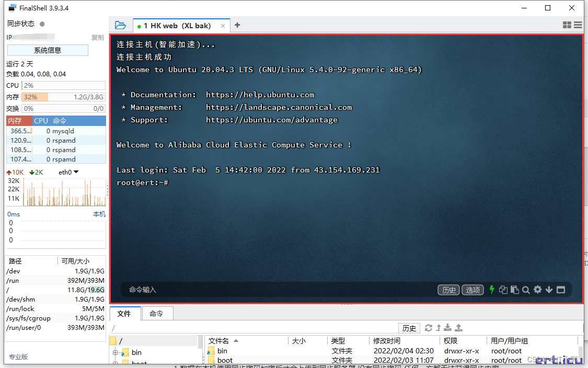Click the green lightning quick command icon
This screenshot has height=368, width=588.
tap(492, 290)
